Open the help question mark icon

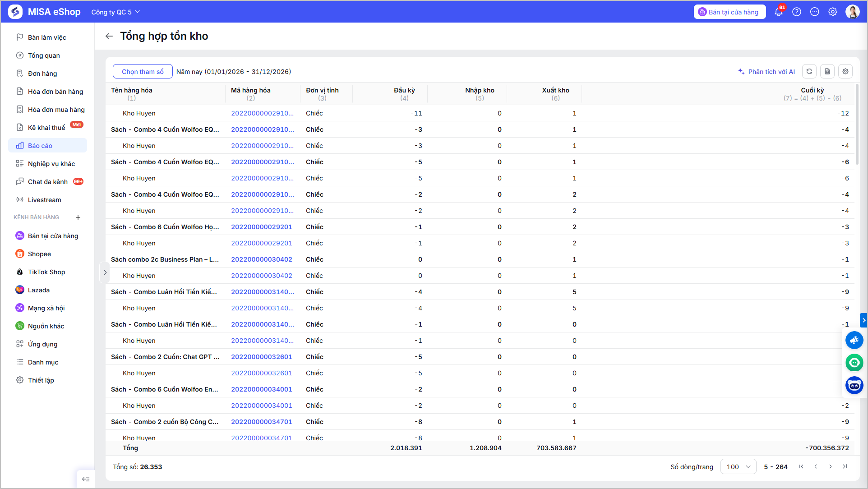coord(797,12)
